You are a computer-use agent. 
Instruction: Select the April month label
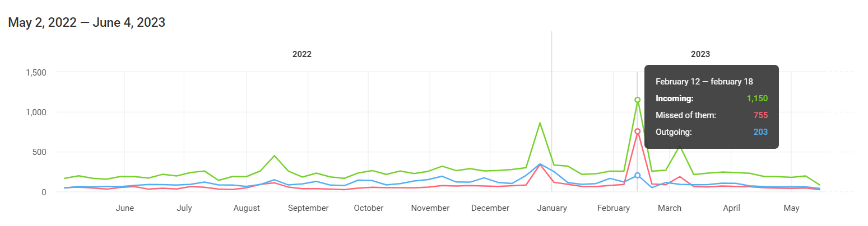pos(732,208)
